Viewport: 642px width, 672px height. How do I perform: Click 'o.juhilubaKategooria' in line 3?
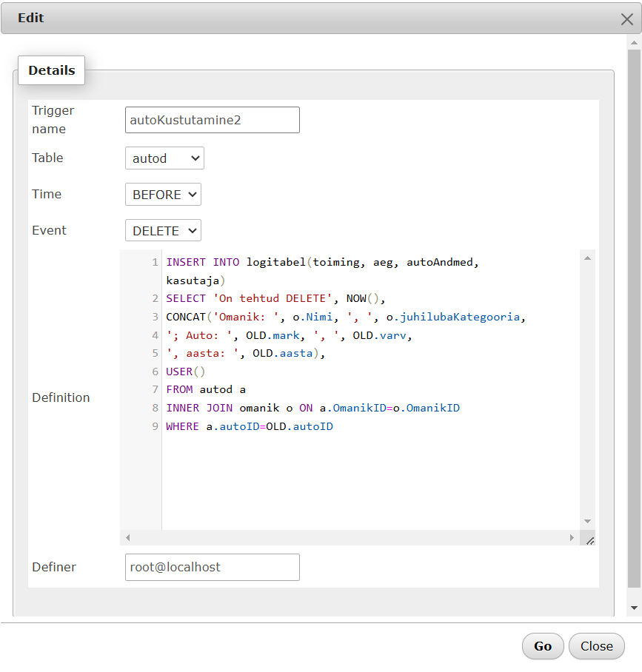[453, 317]
